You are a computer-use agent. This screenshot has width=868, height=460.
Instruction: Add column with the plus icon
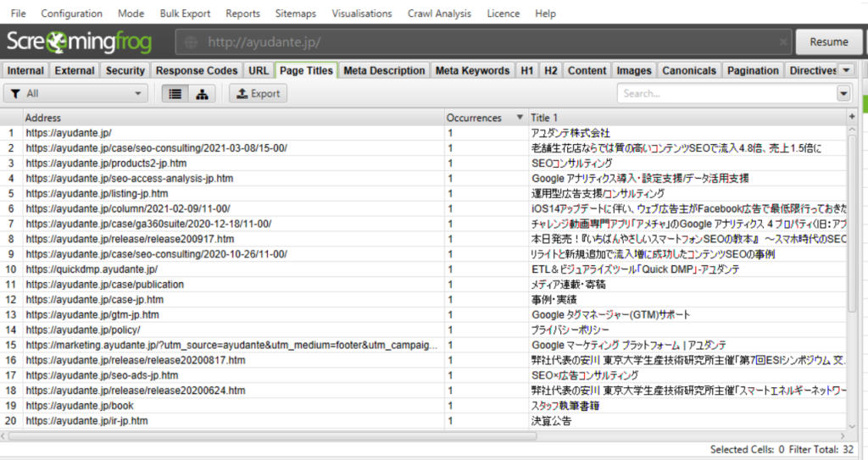[x=852, y=117]
